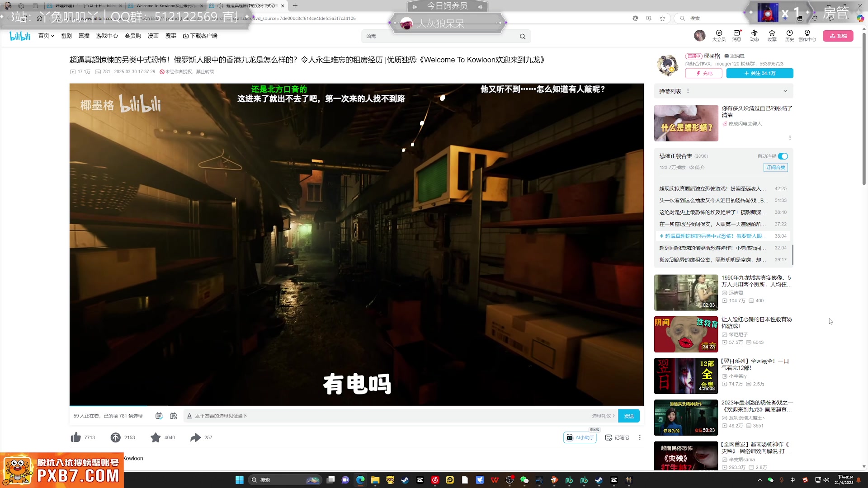
Task: Like the video with the thumbs-up icon
Action: [76, 437]
